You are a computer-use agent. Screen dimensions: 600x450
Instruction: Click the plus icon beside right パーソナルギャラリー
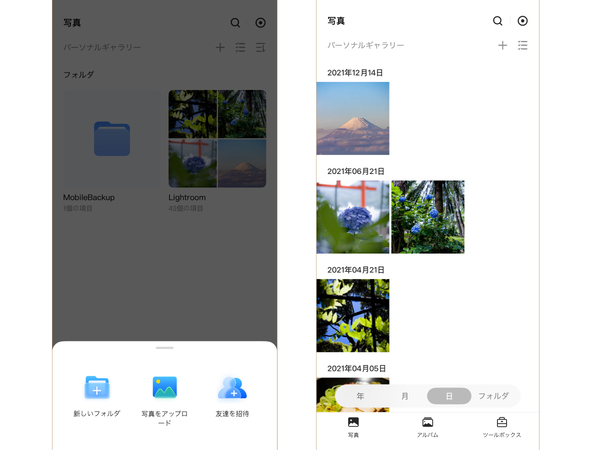(x=502, y=46)
